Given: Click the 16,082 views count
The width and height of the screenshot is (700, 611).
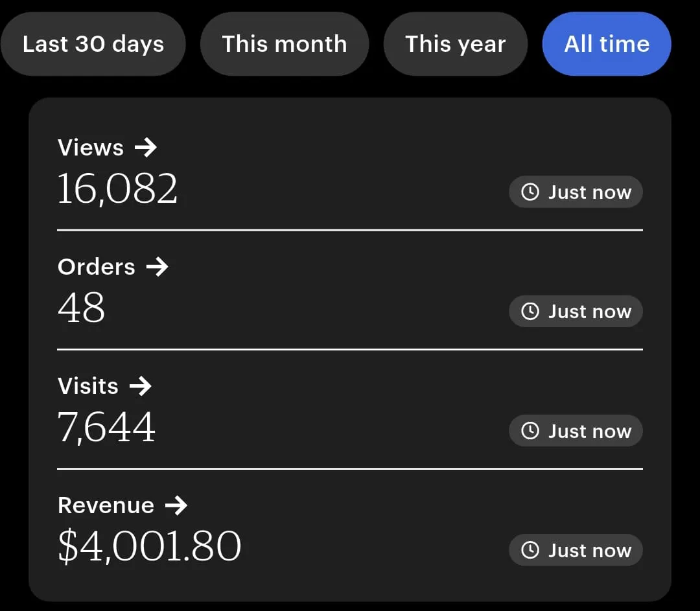Looking at the screenshot, I should click(x=117, y=189).
